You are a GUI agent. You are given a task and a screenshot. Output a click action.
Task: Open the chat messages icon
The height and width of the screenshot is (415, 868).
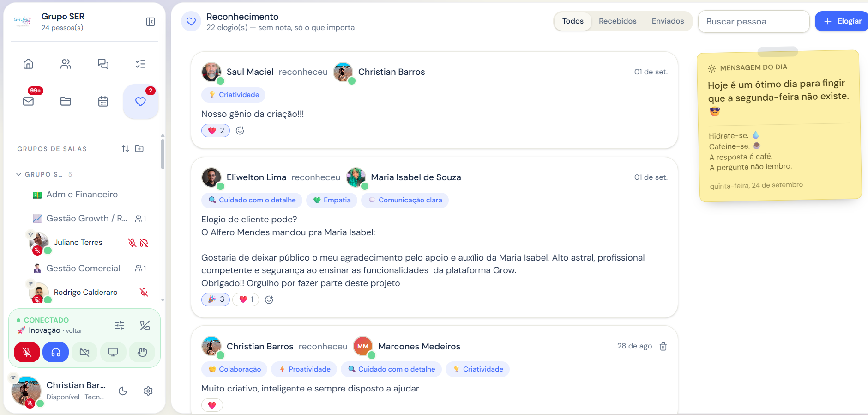point(103,64)
